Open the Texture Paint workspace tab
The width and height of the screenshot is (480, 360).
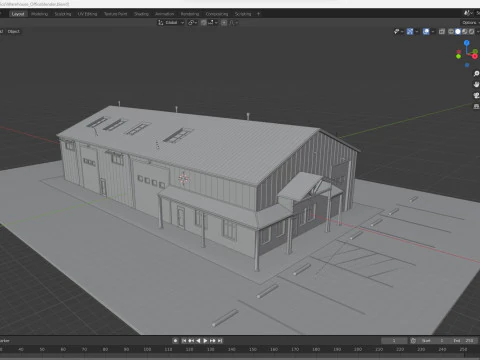[115, 14]
